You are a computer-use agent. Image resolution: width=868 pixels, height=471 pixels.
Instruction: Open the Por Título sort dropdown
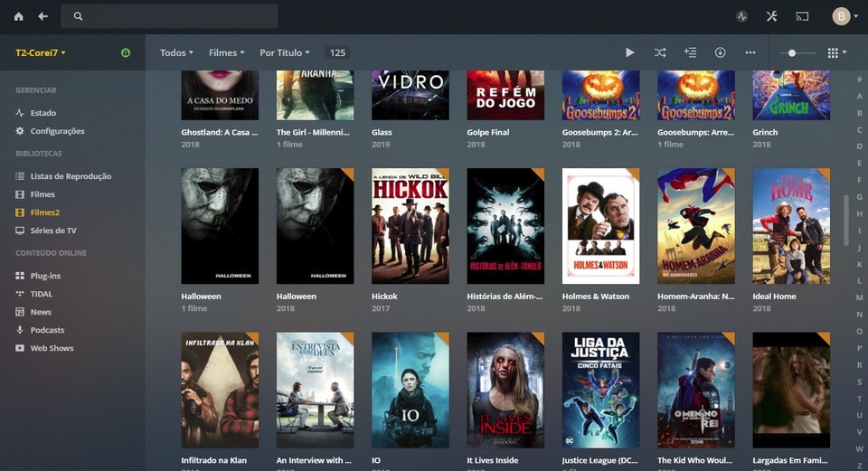(285, 52)
